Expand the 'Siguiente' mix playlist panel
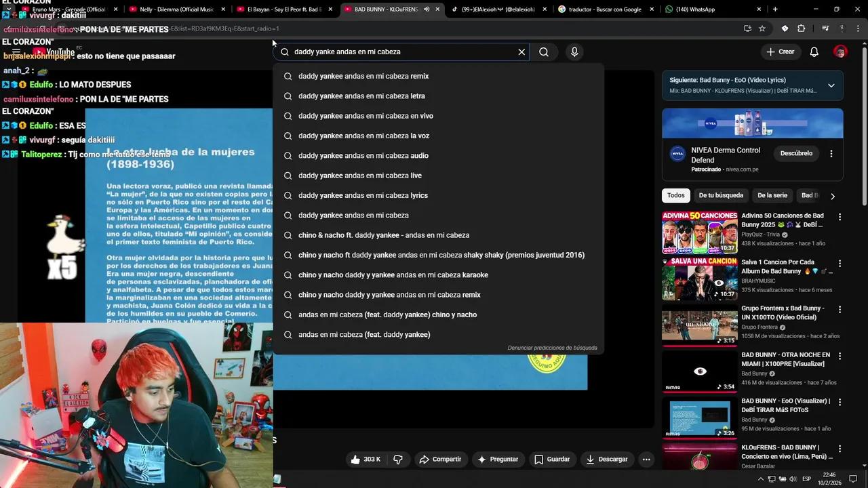Screen dimensions: 868x488 tap(831, 85)
